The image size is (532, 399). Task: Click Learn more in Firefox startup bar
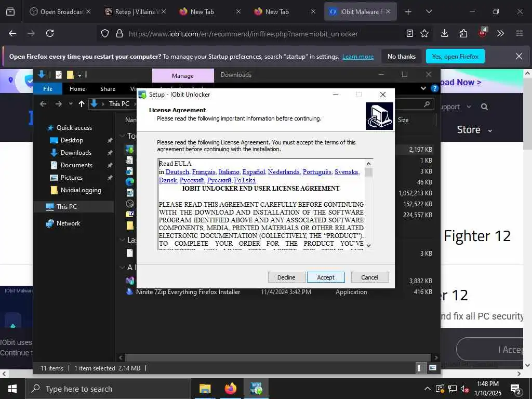(358, 57)
